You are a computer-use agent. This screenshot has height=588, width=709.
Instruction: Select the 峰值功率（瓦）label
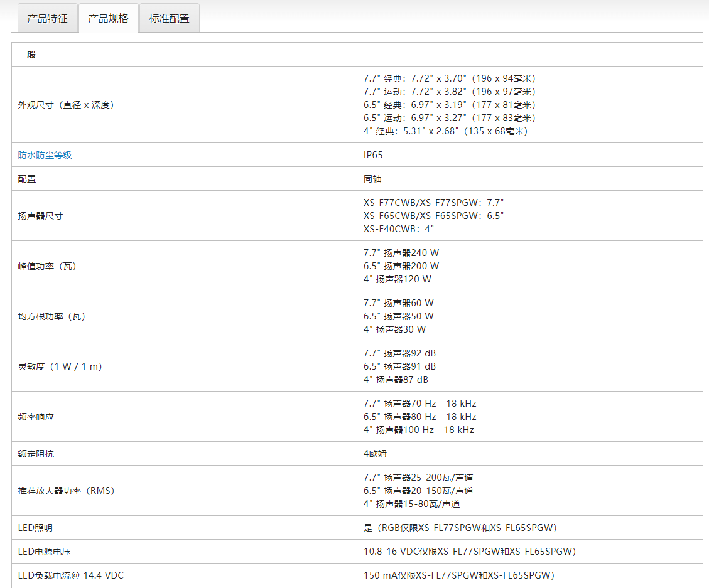(x=47, y=266)
